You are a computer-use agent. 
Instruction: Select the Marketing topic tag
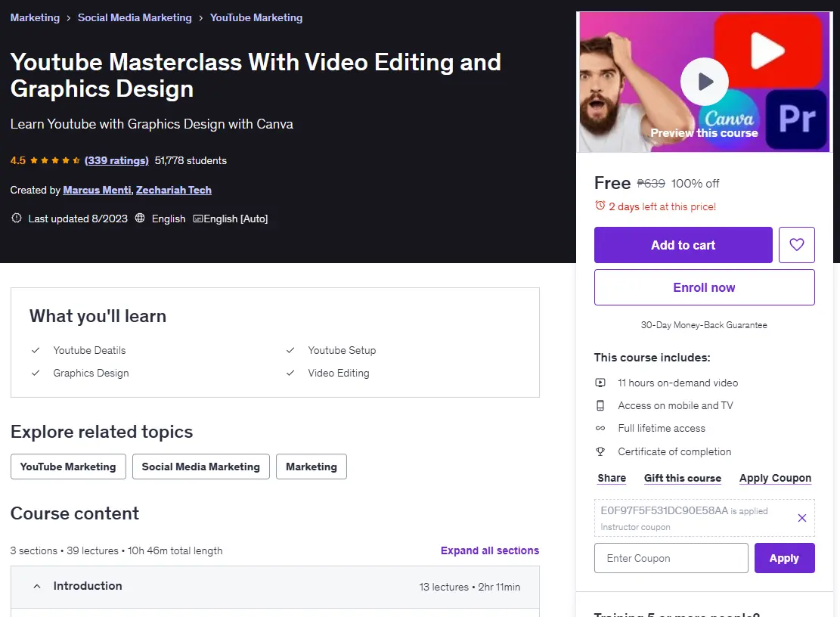pos(312,467)
